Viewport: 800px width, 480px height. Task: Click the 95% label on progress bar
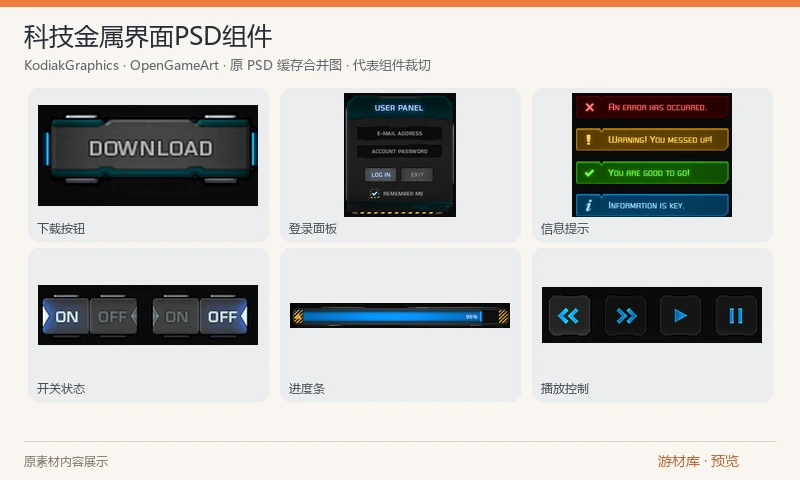point(471,317)
